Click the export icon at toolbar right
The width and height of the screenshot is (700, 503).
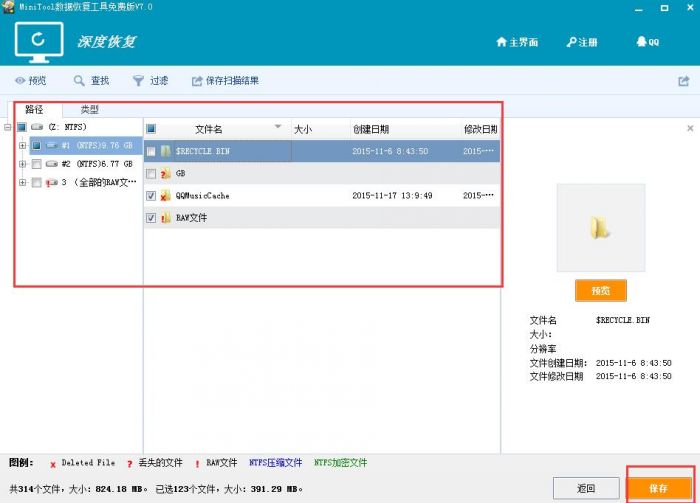683,81
